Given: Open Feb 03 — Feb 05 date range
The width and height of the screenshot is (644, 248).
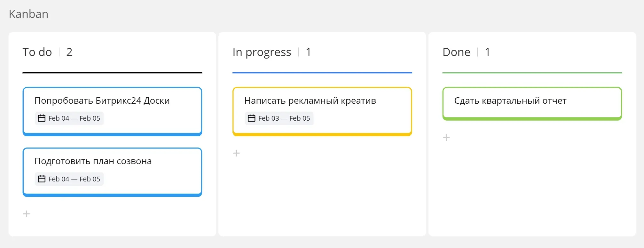Looking at the screenshot, I should pos(279,118).
